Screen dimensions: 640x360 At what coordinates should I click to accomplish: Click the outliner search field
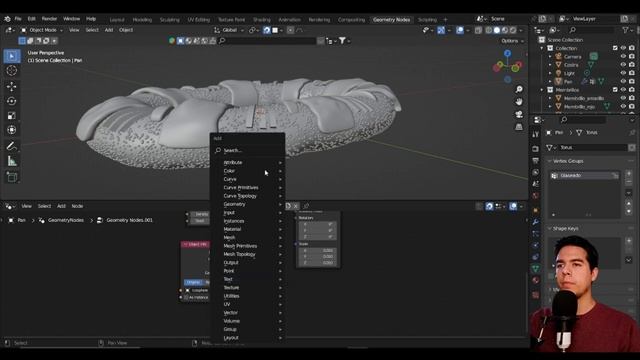(x=591, y=30)
